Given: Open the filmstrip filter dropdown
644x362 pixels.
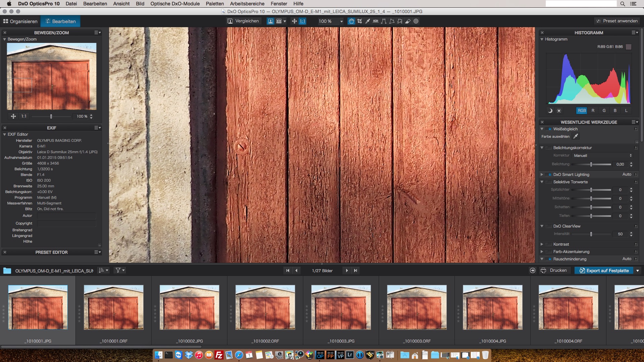Looking at the screenshot, I should pyautogui.click(x=120, y=270).
